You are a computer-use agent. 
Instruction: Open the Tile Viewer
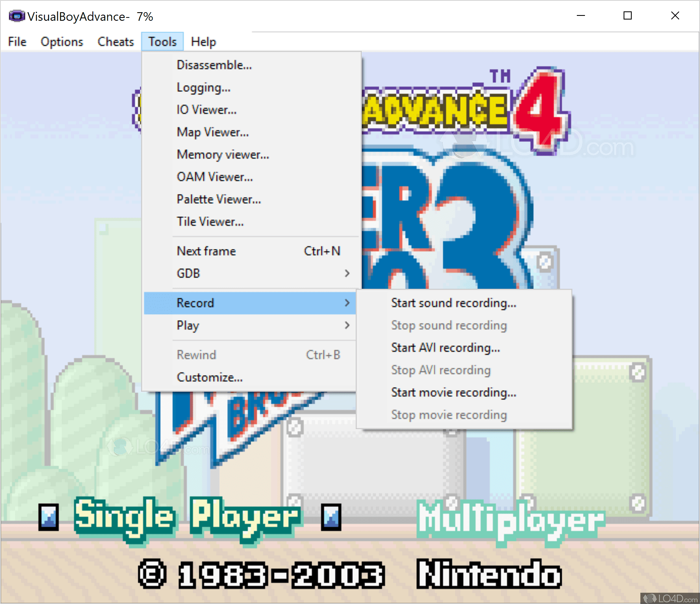click(210, 221)
